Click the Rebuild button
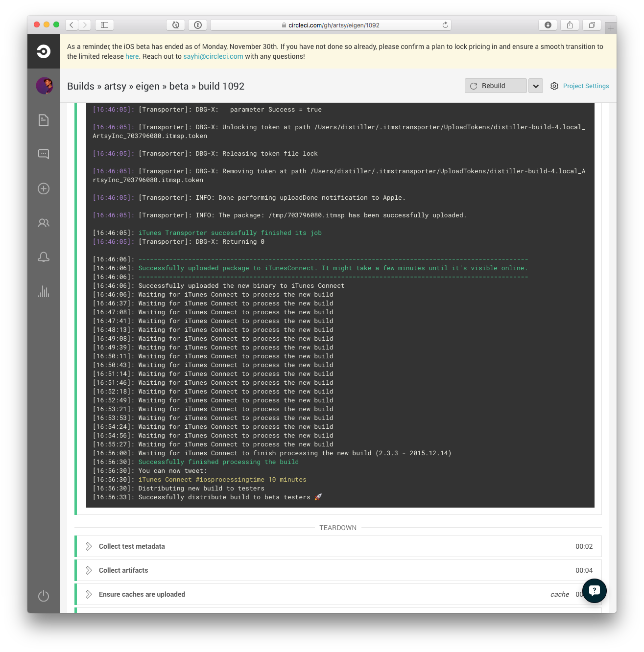 tap(496, 86)
